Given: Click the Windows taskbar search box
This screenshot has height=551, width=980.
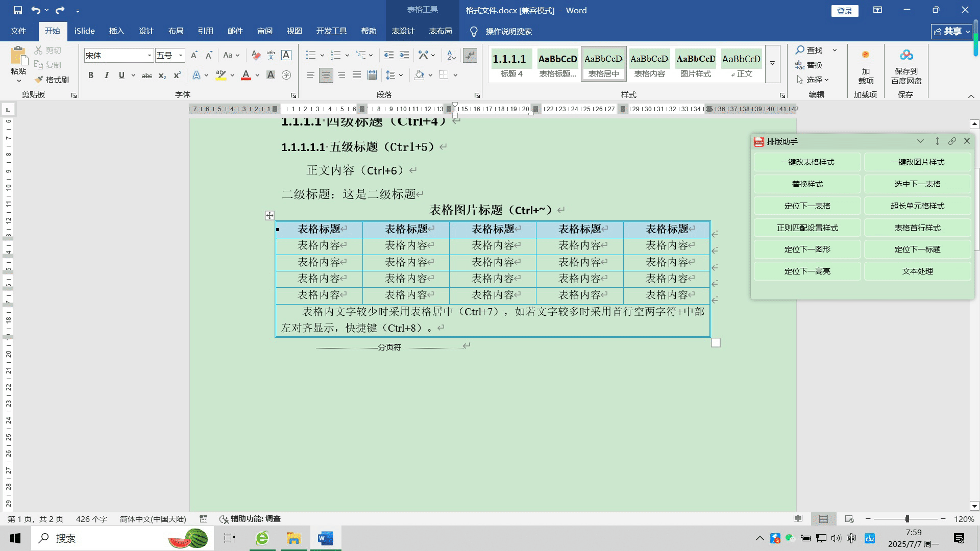Looking at the screenshot, I should (122, 538).
